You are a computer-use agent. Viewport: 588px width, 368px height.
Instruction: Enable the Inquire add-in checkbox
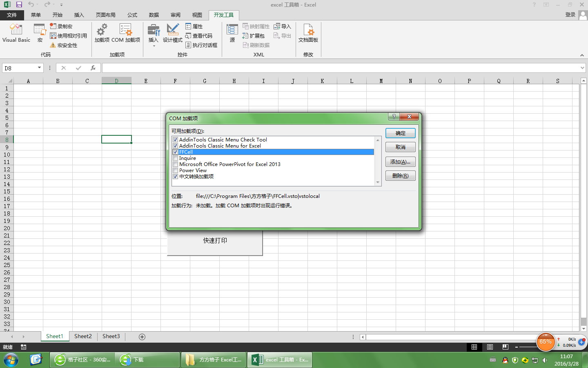coord(176,158)
